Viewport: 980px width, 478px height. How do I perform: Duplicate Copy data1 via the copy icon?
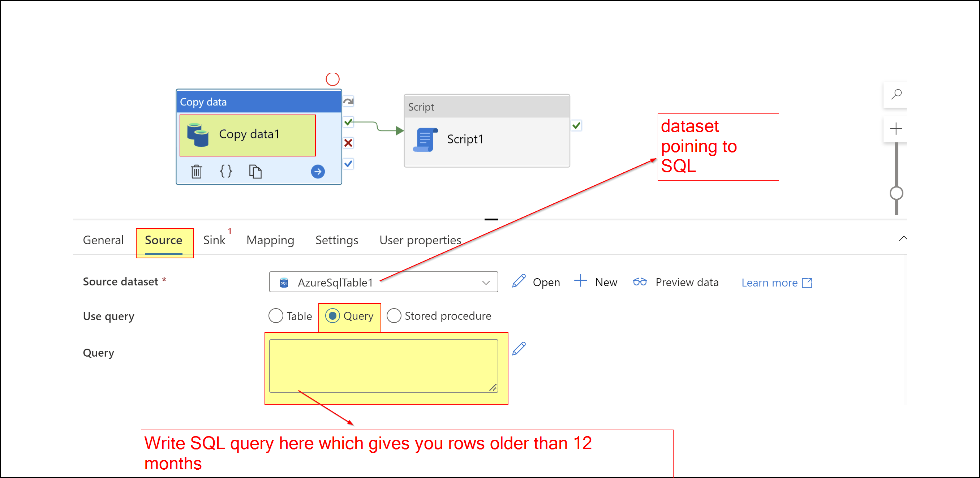255,172
